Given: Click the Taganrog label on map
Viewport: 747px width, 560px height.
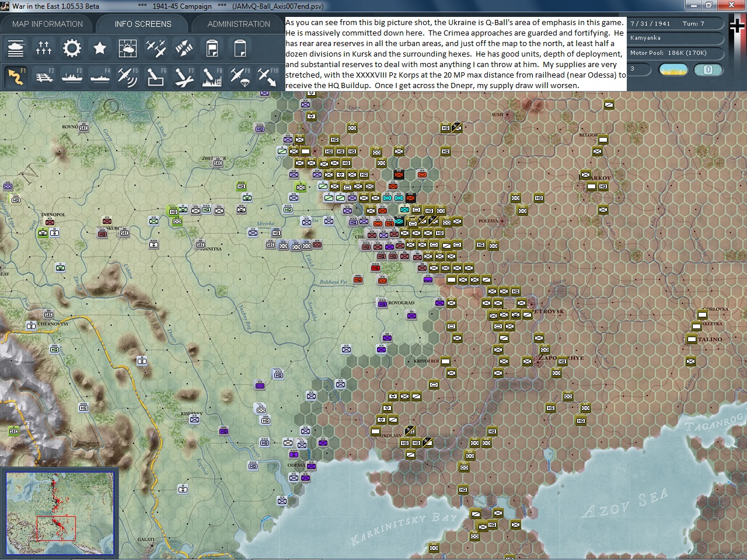Looking at the screenshot, I should tap(714, 422).
